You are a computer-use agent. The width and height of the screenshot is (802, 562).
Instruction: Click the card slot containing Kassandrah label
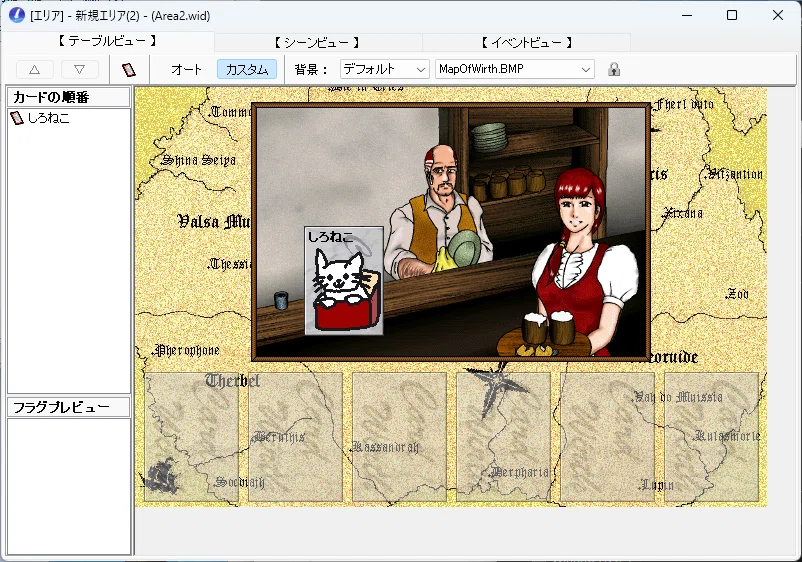point(399,437)
